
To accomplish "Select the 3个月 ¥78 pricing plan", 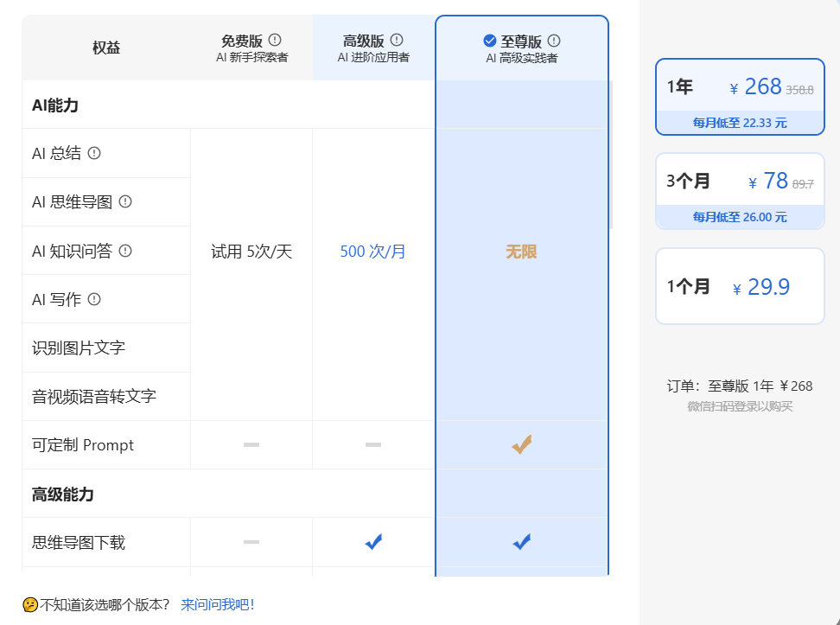I will [740, 191].
